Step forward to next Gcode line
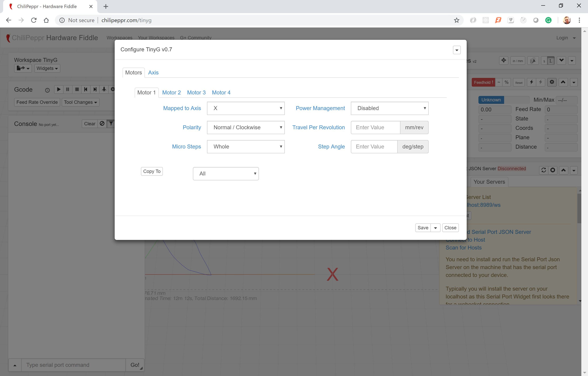The width and height of the screenshot is (588, 376). pyautogui.click(x=95, y=89)
